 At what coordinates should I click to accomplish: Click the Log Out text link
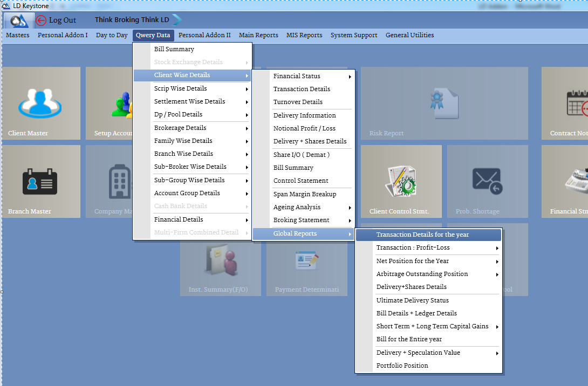coord(63,20)
